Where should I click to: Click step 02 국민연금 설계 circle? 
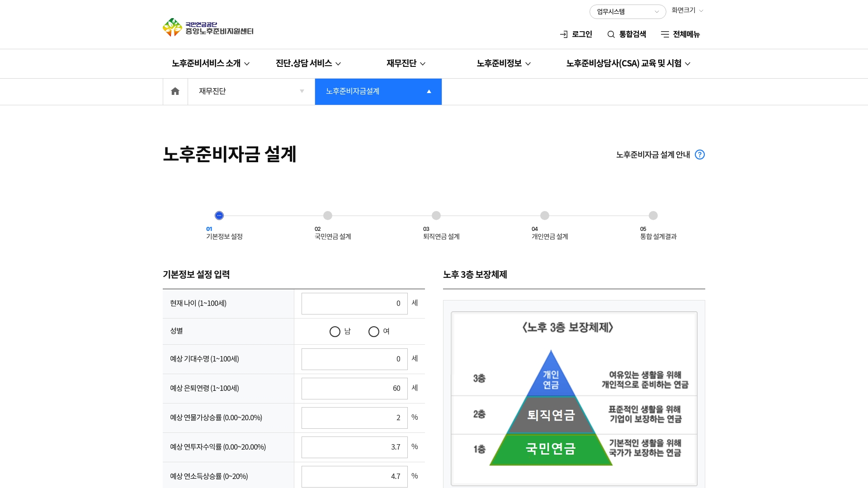coord(328,216)
